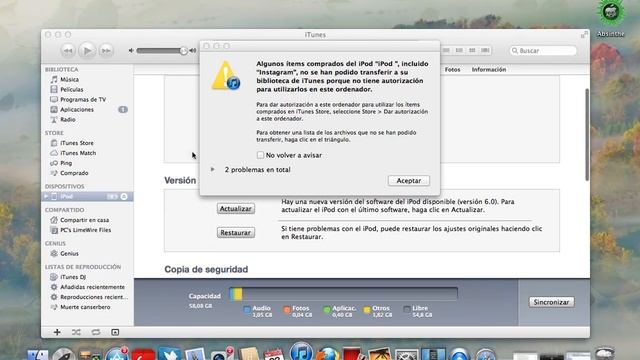
Task: Open the Twitter app from the Dock
Action: tap(169, 354)
